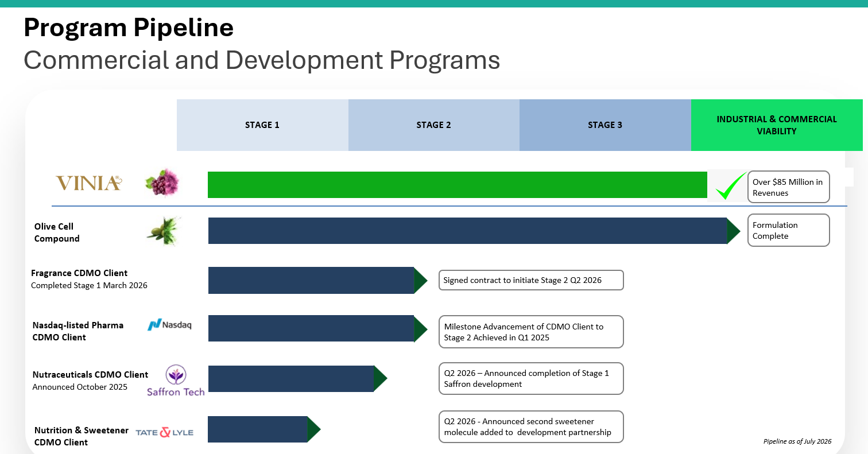
Task: Click the Tate & Lyle logo
Action: tap(164, 432)
